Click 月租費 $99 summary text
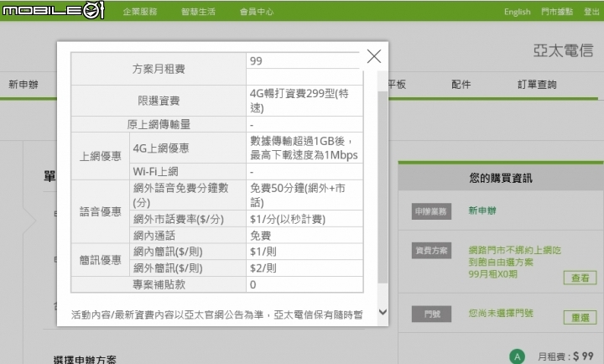This screenshot has height=364, width=604. coord(565,356)
